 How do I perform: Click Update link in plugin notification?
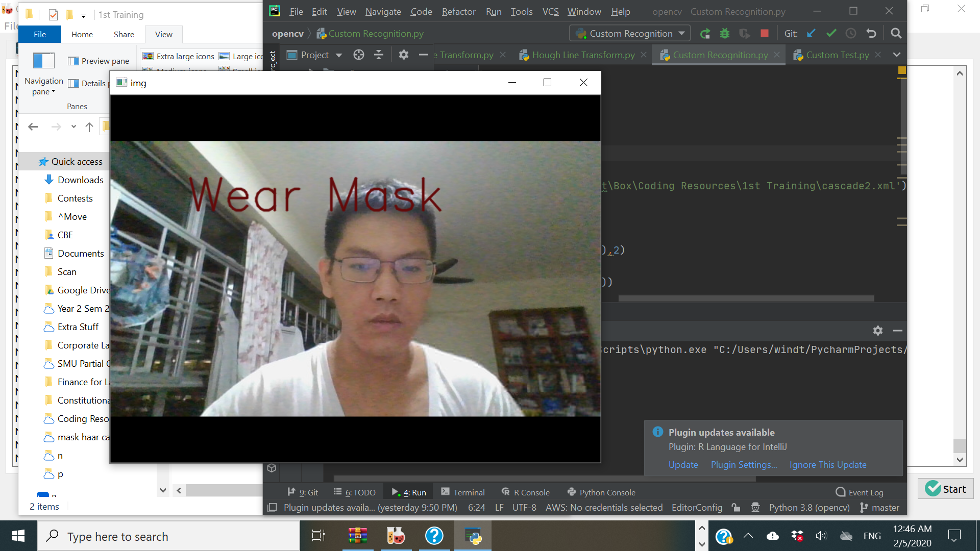[683, 465]
